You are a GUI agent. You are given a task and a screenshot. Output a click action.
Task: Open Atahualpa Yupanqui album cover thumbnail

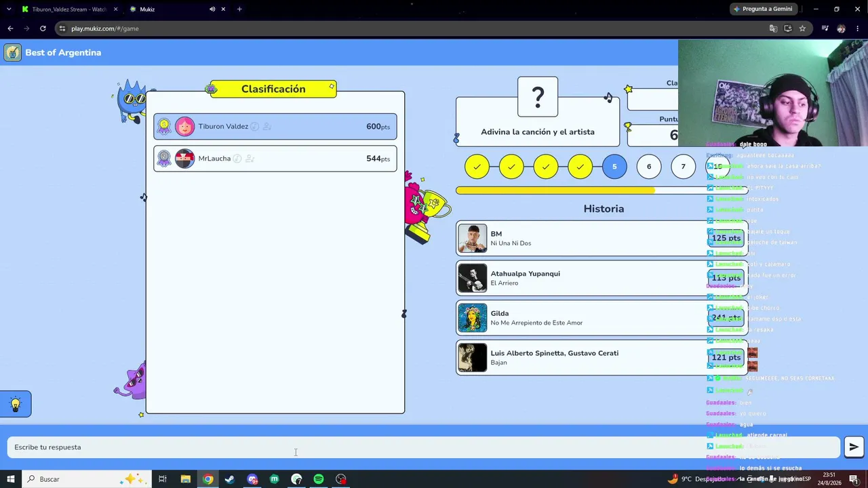click(473, 278)
